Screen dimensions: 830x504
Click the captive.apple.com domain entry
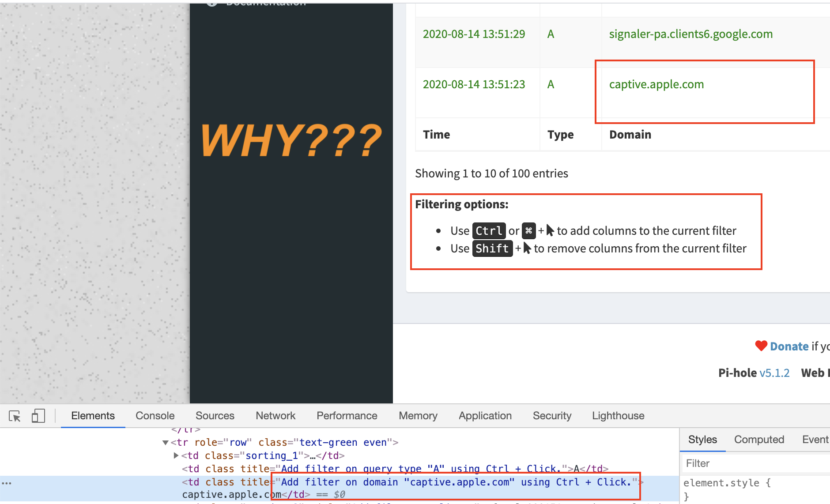[x=656, y=84]
